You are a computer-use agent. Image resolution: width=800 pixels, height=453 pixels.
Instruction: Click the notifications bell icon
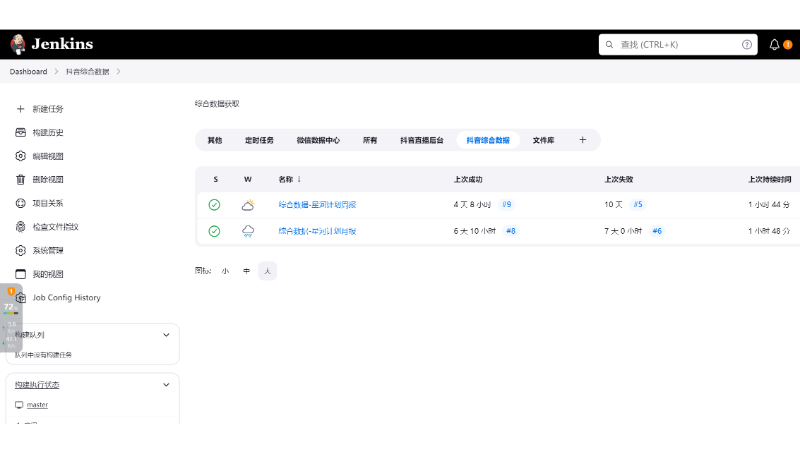[774, 44]
